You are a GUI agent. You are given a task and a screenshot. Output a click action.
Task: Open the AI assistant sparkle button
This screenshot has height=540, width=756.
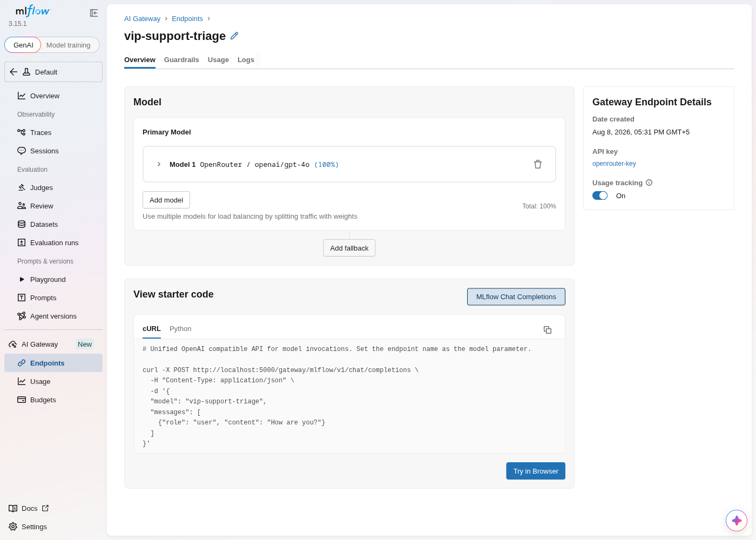pyautogui.click(x=737, y=521)
